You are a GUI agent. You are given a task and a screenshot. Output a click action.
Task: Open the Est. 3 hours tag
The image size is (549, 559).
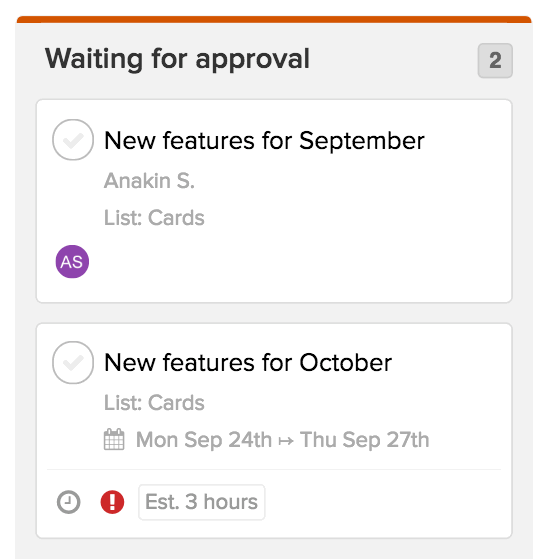click(201, 502)
